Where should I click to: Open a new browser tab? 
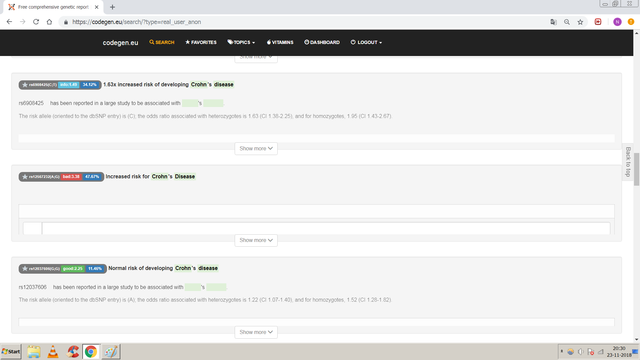tap(112, 7)
